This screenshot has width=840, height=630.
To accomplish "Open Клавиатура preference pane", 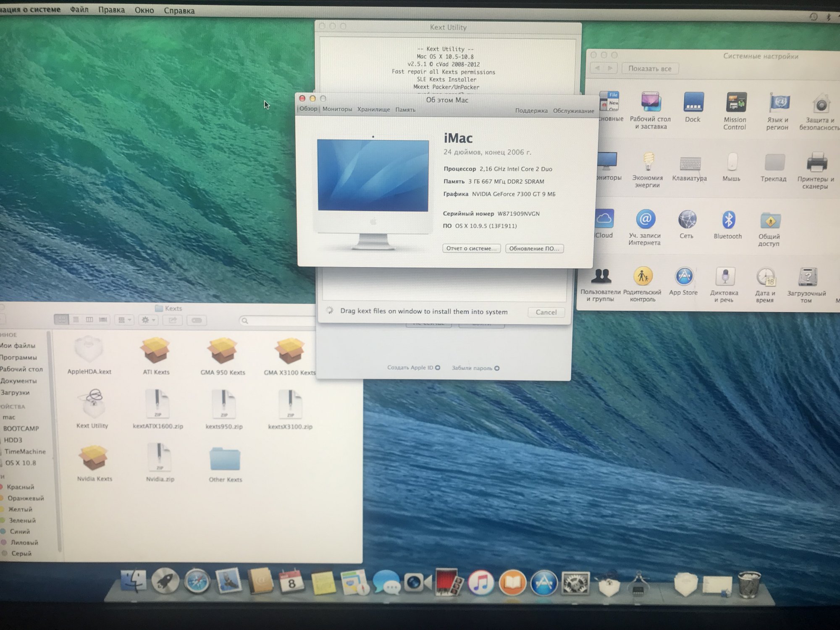I will [x=690, y=169].
